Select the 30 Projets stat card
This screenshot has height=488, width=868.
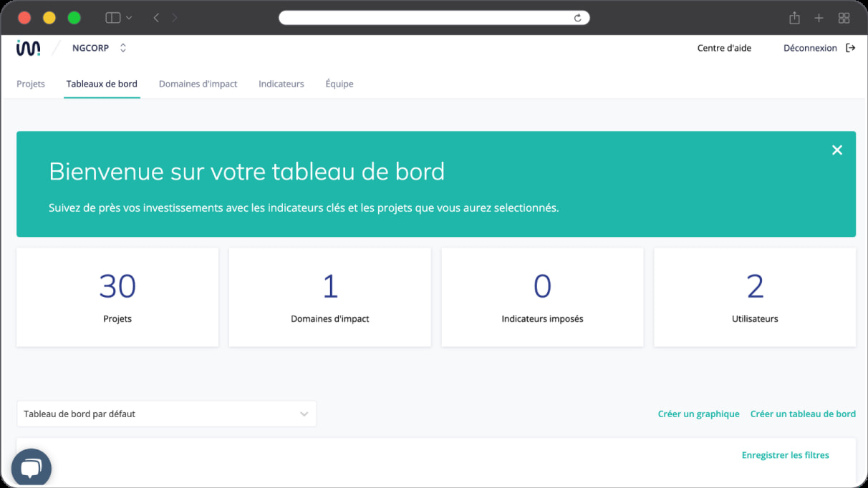point(117,297)
